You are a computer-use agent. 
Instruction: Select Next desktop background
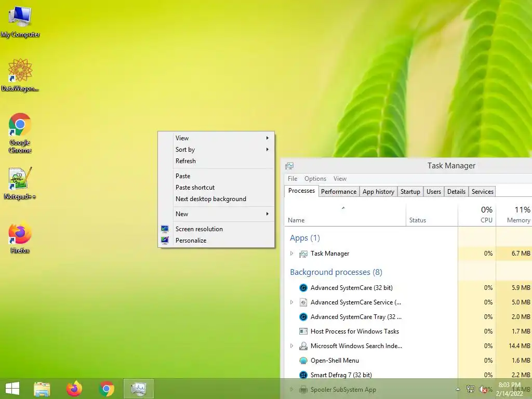[x=216, y=199]
